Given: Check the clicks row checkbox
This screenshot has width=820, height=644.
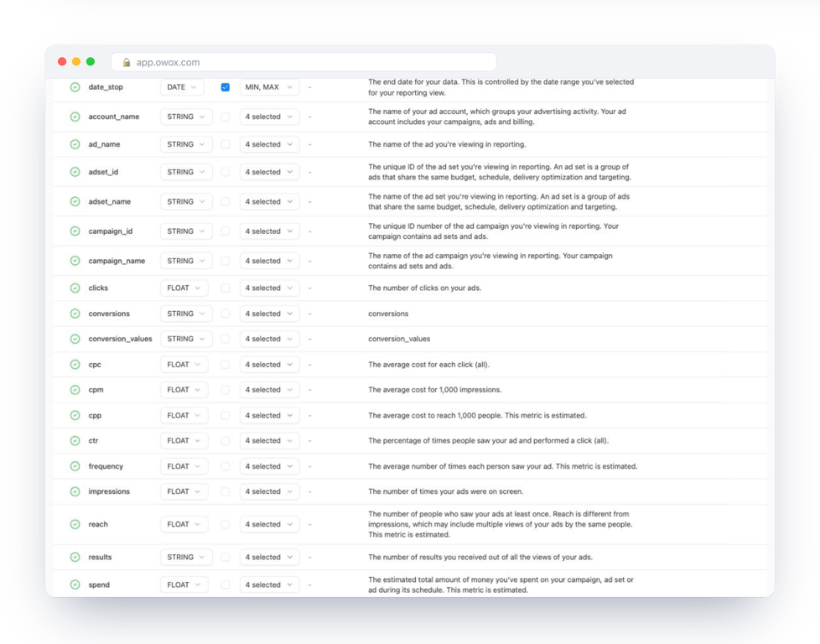Looking at the screenshot, I should (225, 288).
